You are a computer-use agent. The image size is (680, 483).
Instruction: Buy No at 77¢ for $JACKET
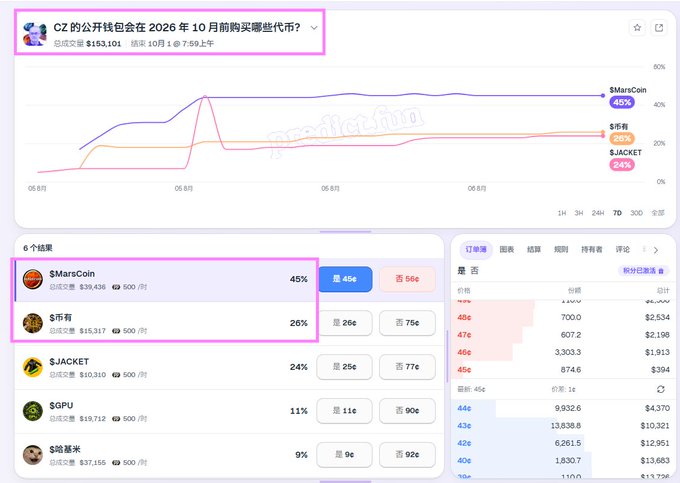coord(407,366)
